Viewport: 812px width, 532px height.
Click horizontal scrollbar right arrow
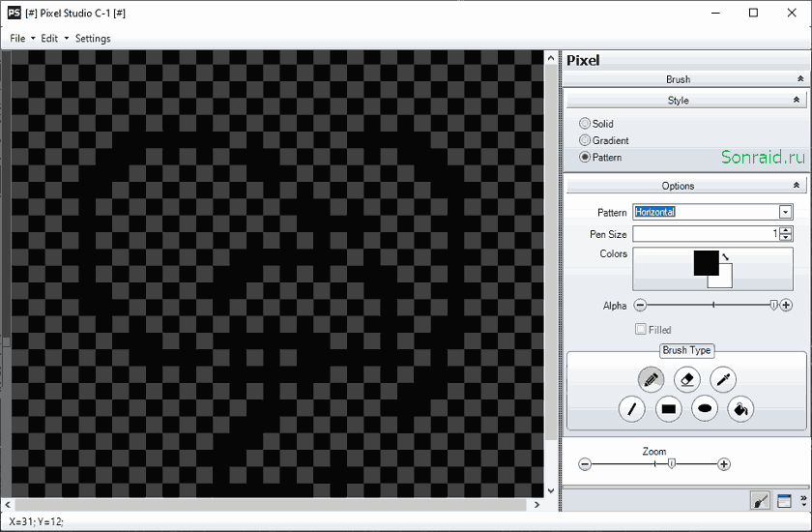[537, 504]
